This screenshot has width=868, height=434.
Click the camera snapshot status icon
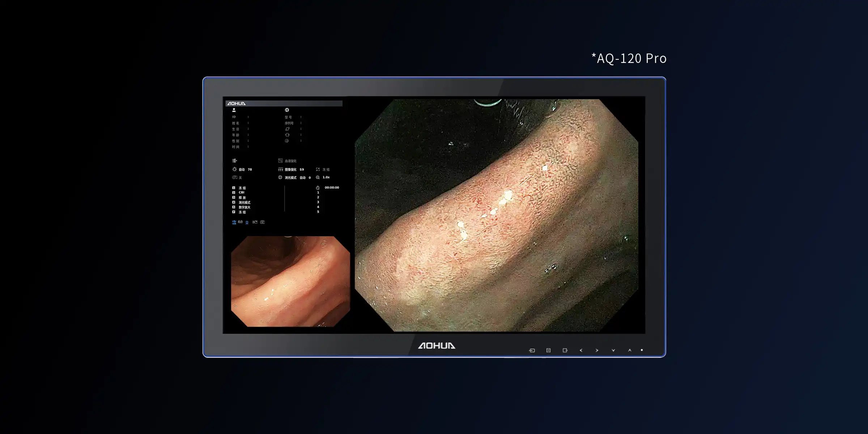(263, 222)
